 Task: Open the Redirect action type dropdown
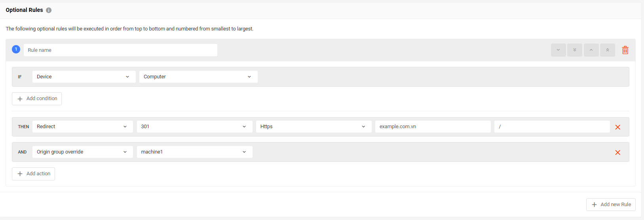click(83, 127)
